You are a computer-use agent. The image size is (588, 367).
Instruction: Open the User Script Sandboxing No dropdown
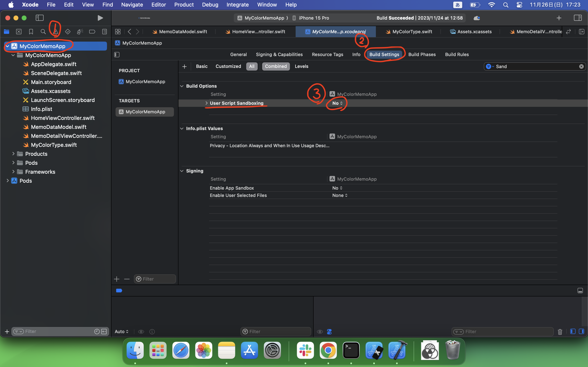click(337, 103)
